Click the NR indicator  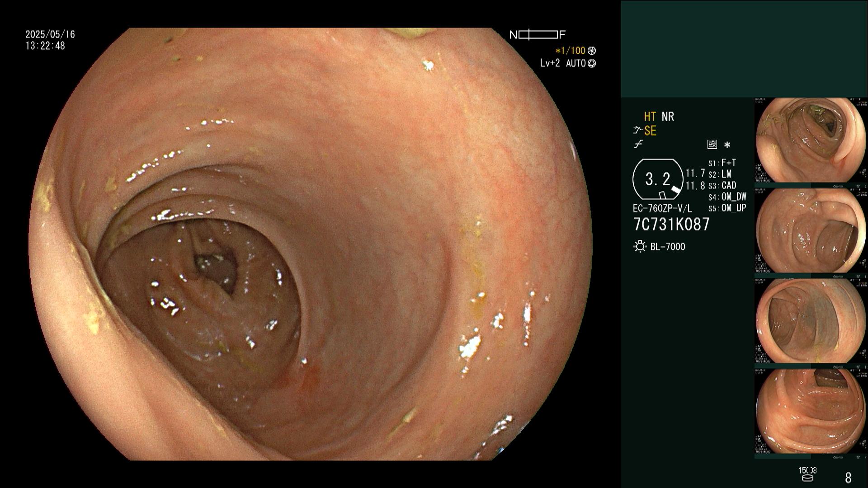point(668,117)
